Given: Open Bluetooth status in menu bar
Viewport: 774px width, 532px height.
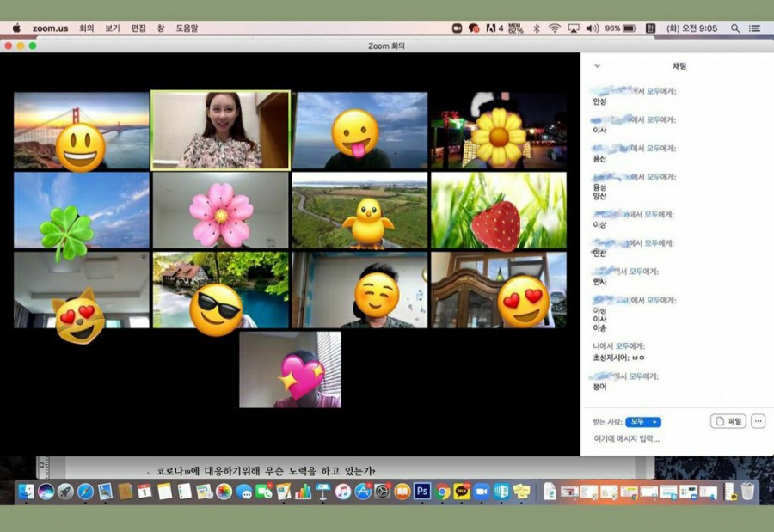Looking at the screenshot, I should click(537, 28).
